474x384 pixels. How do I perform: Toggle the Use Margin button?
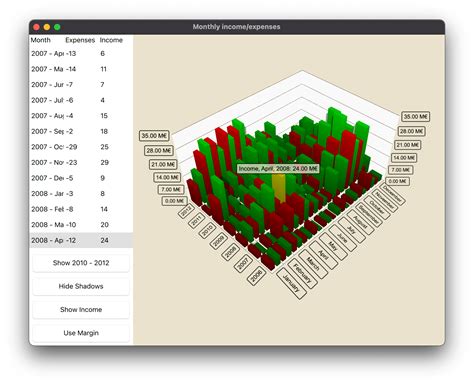click(x=81, y=333)
